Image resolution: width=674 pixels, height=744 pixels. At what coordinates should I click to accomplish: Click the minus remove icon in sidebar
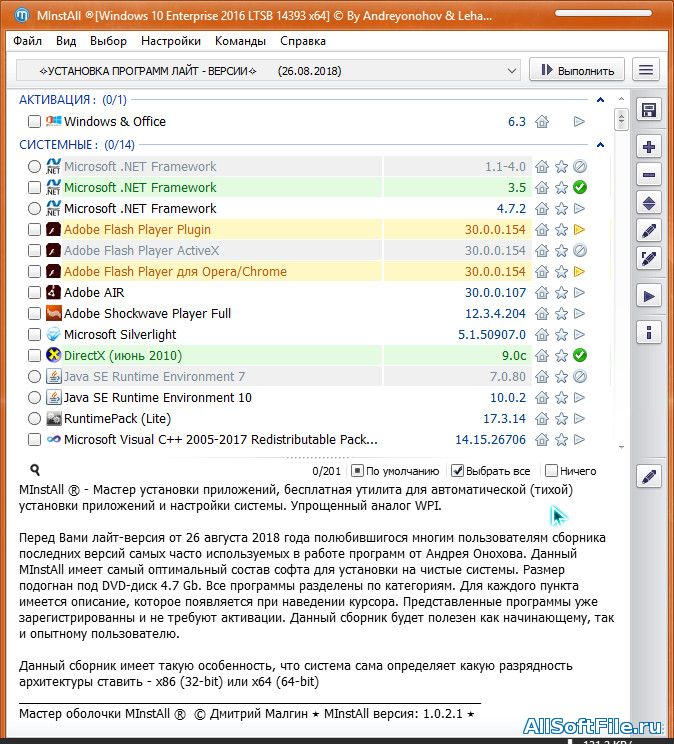[x=648, y=175]
